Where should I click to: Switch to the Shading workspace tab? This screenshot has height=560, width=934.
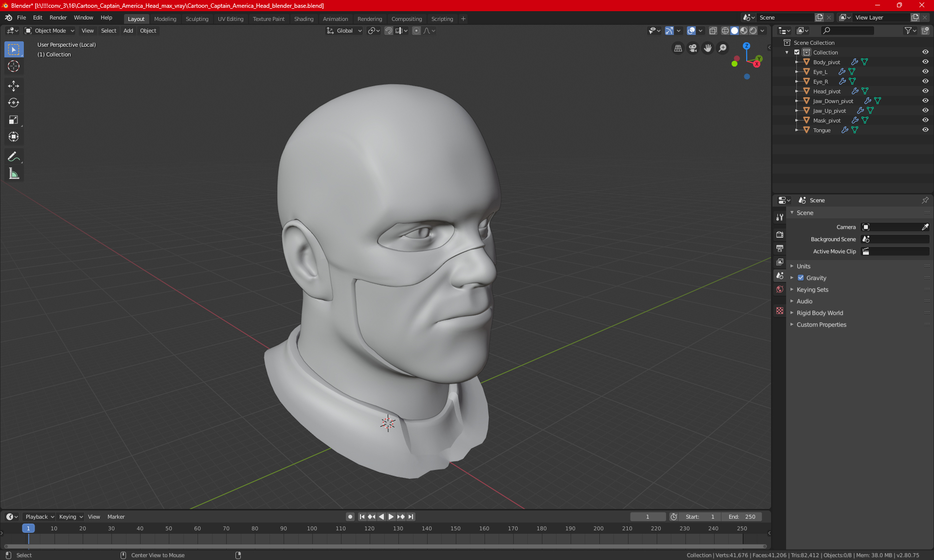(x=304, y=19)
